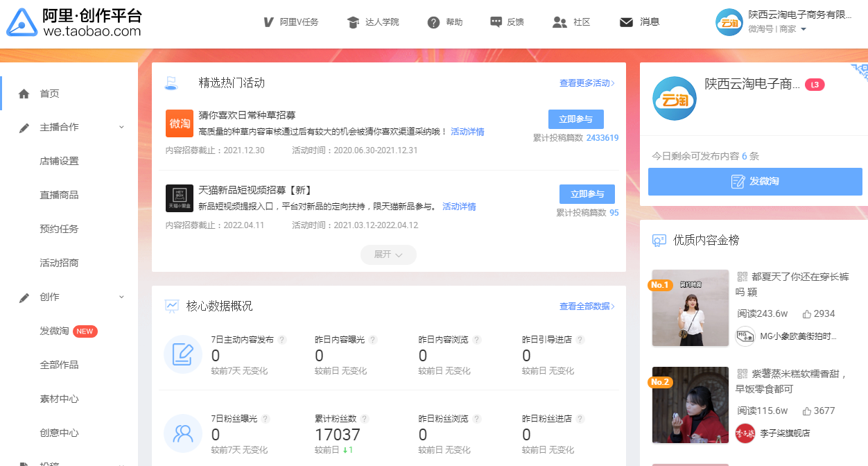Click the 17037 cumulative fans value
The width and height of the screenshot is (868, 466).
coord(338,435)
